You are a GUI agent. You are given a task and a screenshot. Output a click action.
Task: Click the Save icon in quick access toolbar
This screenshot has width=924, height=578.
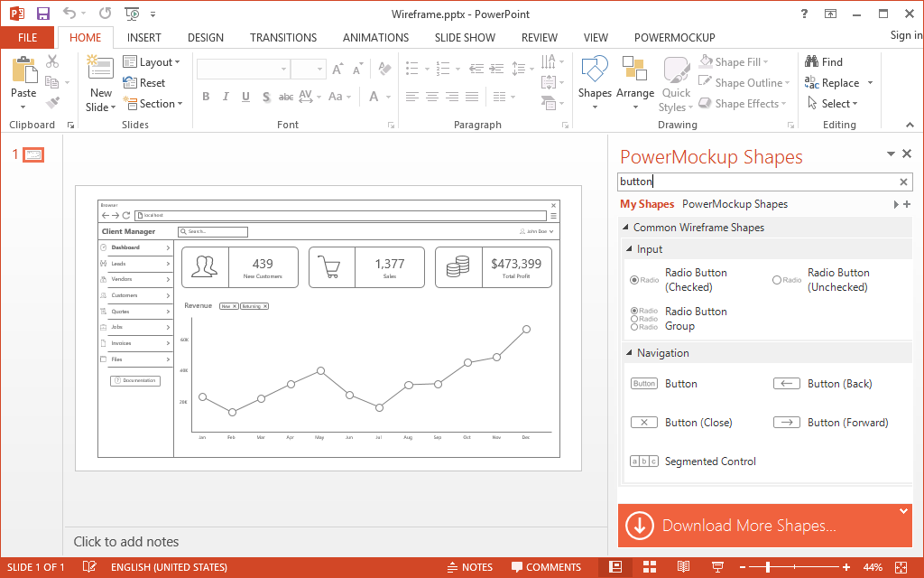43,14
